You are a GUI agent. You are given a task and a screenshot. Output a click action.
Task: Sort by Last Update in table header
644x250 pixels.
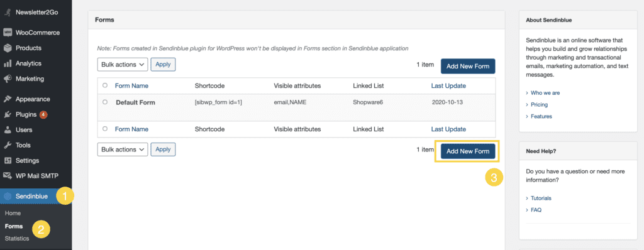pyautogui.click(x=448, y=86)
